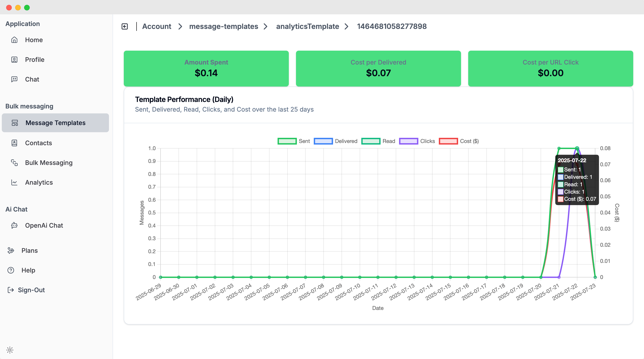Click the 2025-07-23 data point on baseline

point(595,277)
